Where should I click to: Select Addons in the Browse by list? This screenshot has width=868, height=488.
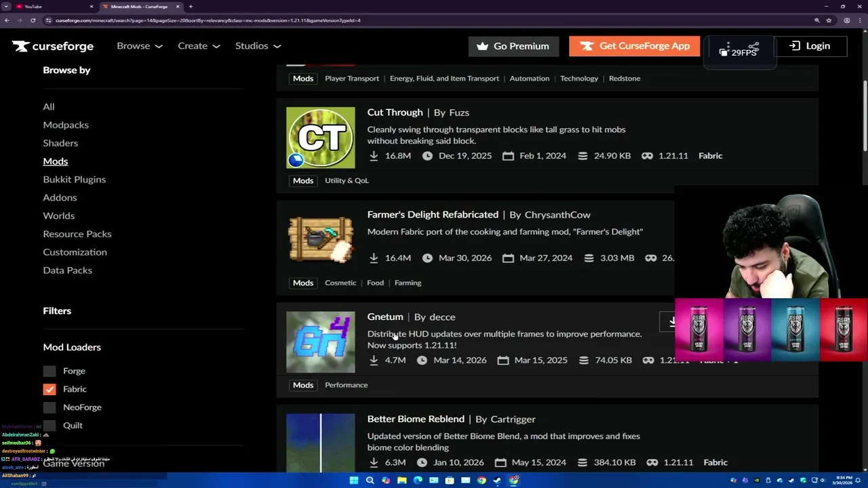pyautogui.click(x=60, y=197)
